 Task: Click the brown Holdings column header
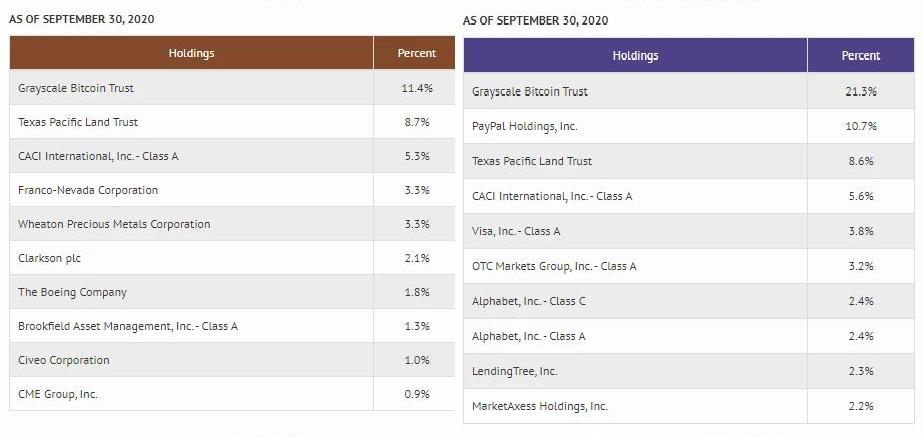coord(191,53)
